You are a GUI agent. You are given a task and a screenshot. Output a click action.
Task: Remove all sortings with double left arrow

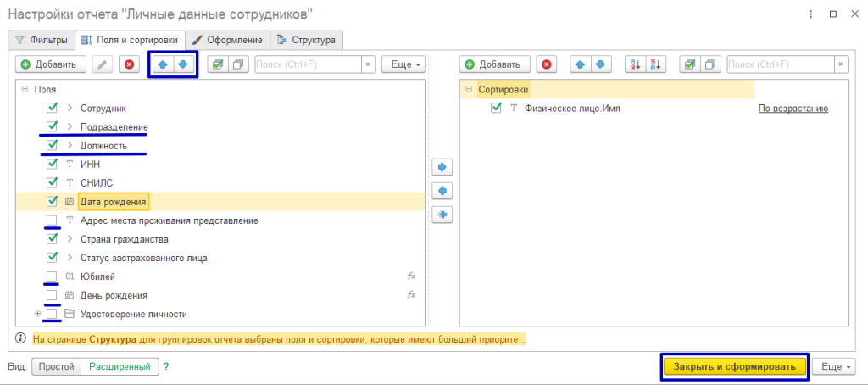point(442,215)
